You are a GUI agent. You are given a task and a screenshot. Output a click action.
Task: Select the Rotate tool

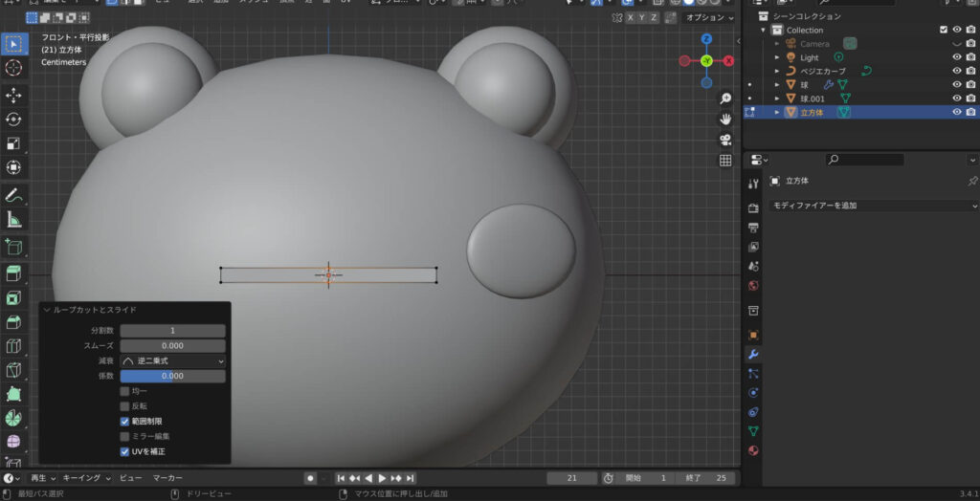click(13, 120)
